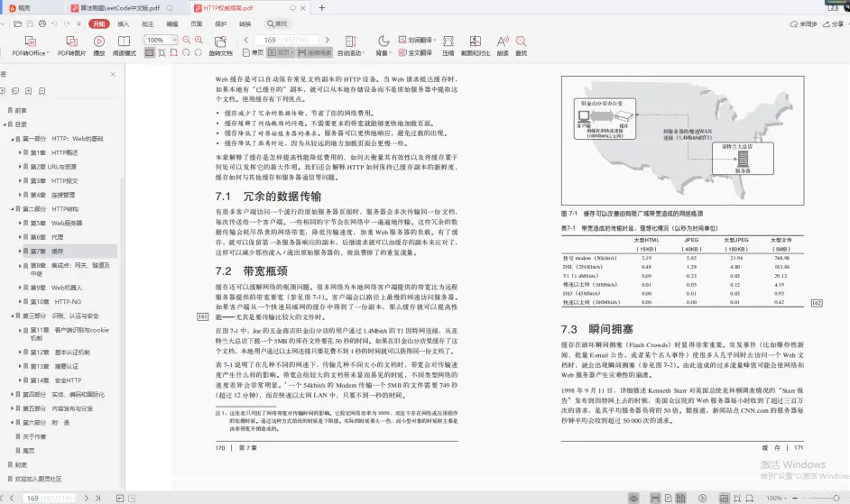Image resolution: width=850 pixels, height=504 pixels.
Task: Click the zoom slider handle in status bar
Action: (x=836, y=498)
